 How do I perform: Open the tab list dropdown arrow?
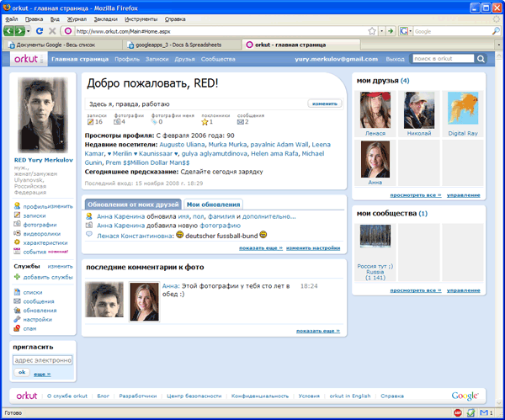tap(499, 45)
